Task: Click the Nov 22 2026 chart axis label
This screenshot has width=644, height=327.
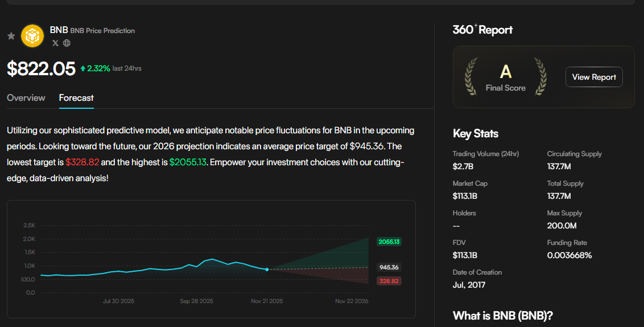Action: pos(352,301)
